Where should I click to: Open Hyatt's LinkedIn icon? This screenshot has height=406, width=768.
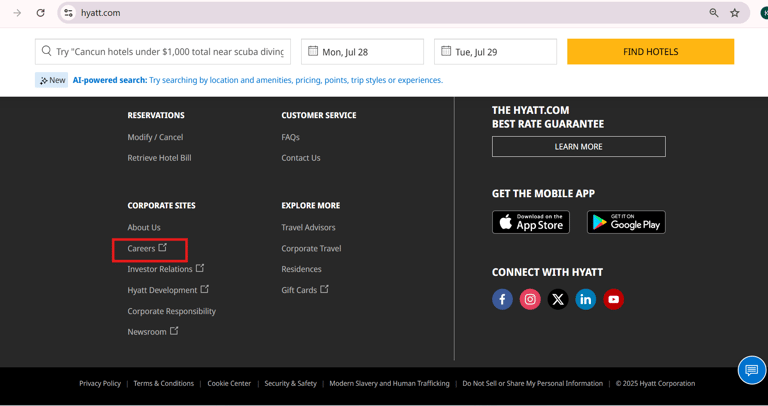pyautogui.click(x=586, y=299)
